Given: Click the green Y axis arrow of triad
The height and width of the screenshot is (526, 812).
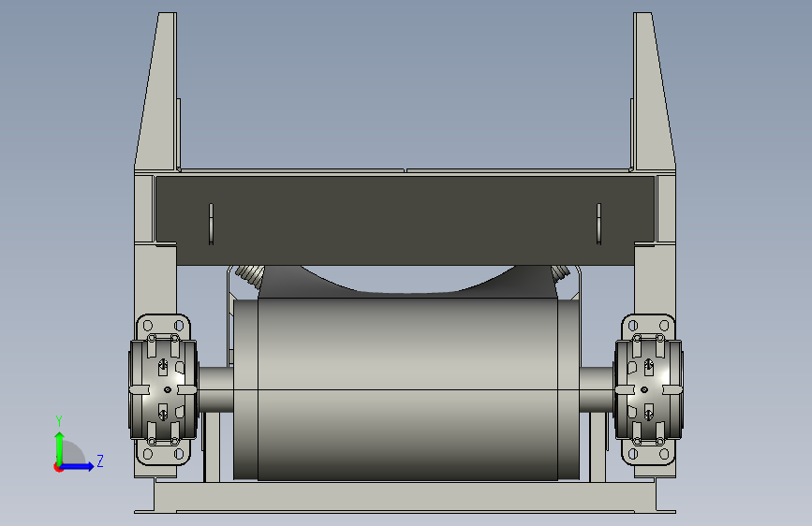Looking at the screenshot, I should [x=60, y=447].
